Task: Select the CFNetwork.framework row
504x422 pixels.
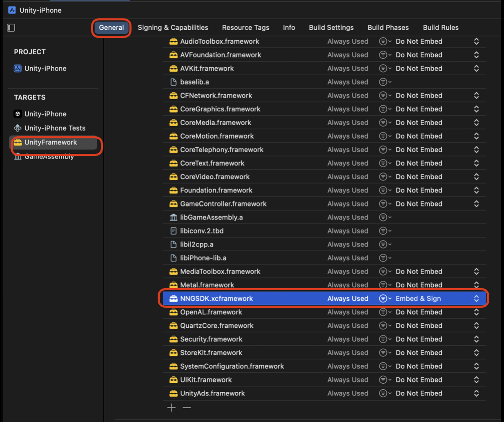Action: (x=324, y=96)
